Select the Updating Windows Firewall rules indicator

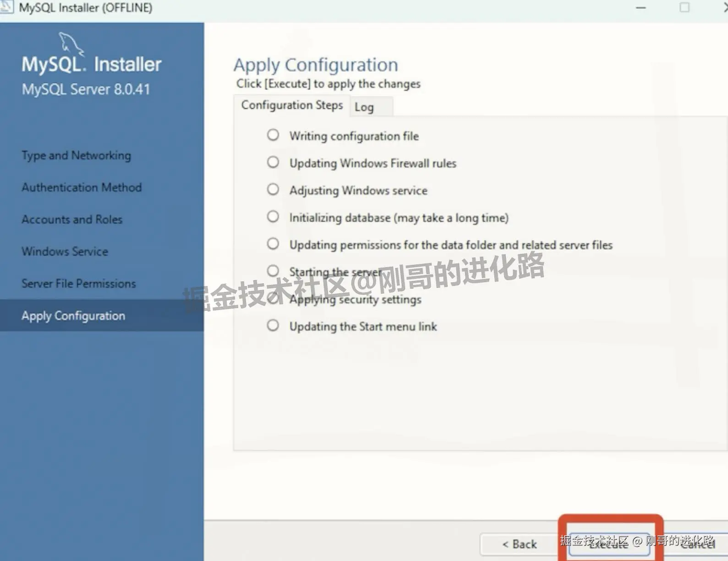coord(273,162)
